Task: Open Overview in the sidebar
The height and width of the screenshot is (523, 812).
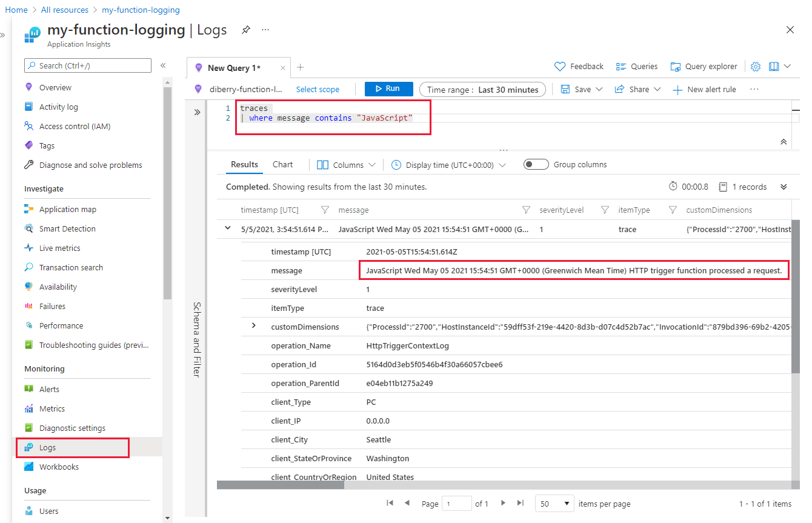Action: [x=55, y=87]
